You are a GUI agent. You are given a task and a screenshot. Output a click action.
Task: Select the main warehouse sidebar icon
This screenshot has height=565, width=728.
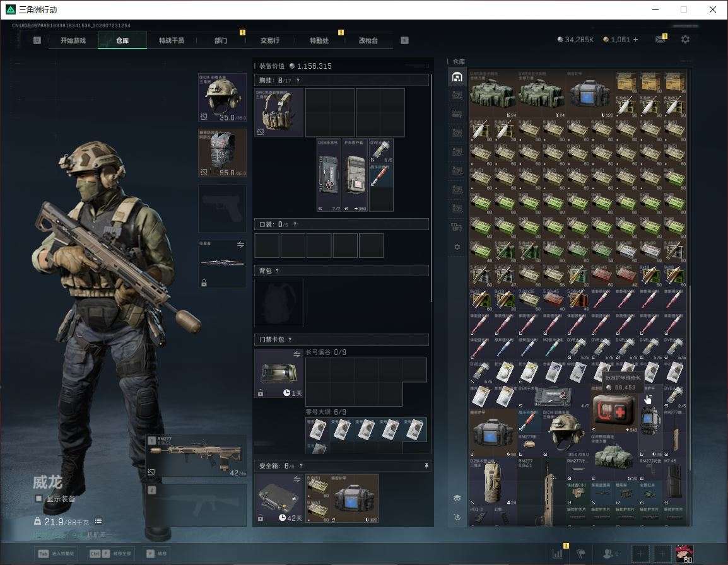click(457, 77)
